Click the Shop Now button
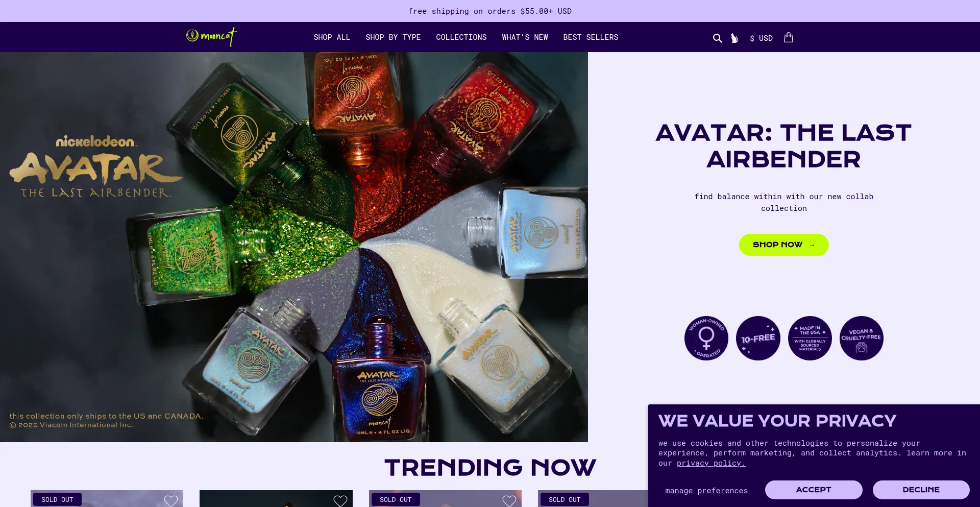This screenshot has height=507, width=980. coord(784,245)
